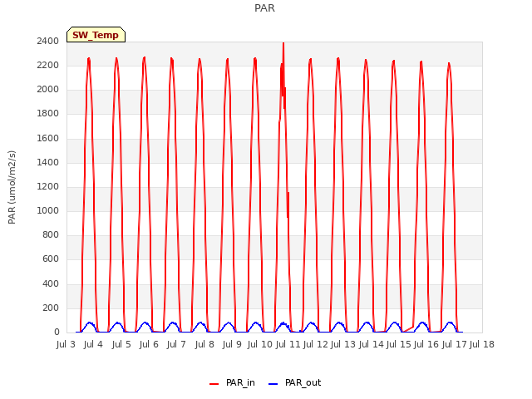Click the Jul 12 x-axis tick label

click(x=316, y=344)
